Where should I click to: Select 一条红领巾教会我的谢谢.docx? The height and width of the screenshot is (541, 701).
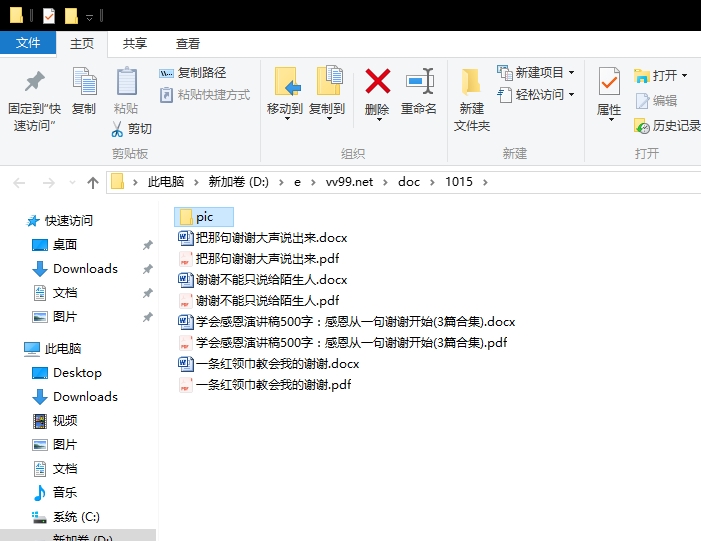268,363
